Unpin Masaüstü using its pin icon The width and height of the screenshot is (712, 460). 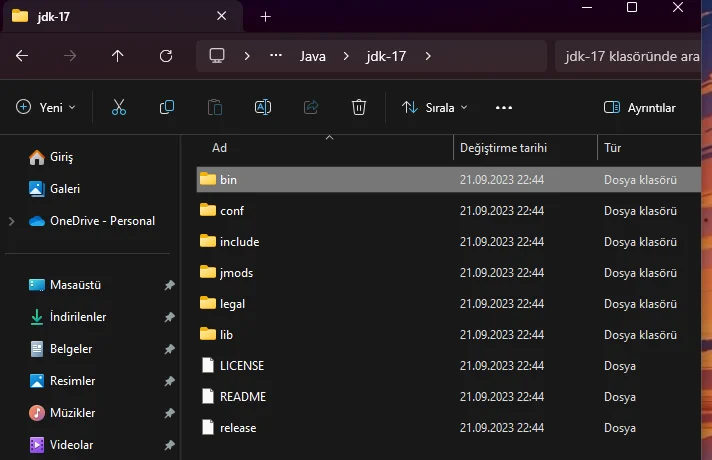[169, 285]
